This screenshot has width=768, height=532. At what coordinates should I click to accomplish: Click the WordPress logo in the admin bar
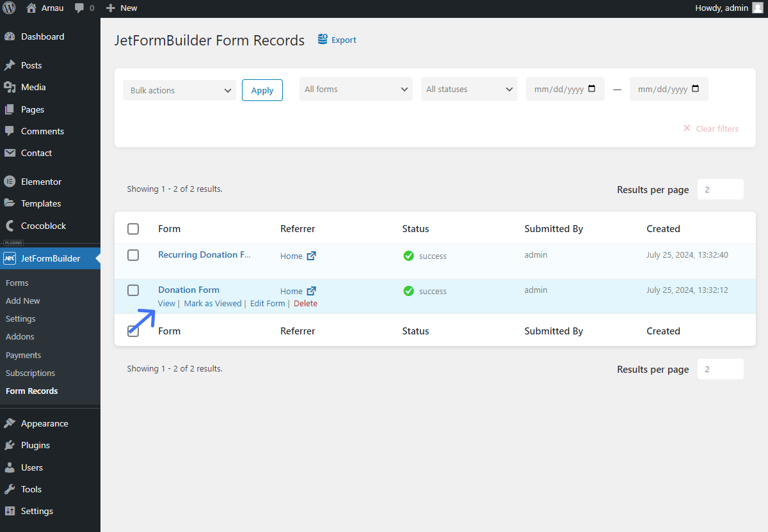[x=10, y=8]
